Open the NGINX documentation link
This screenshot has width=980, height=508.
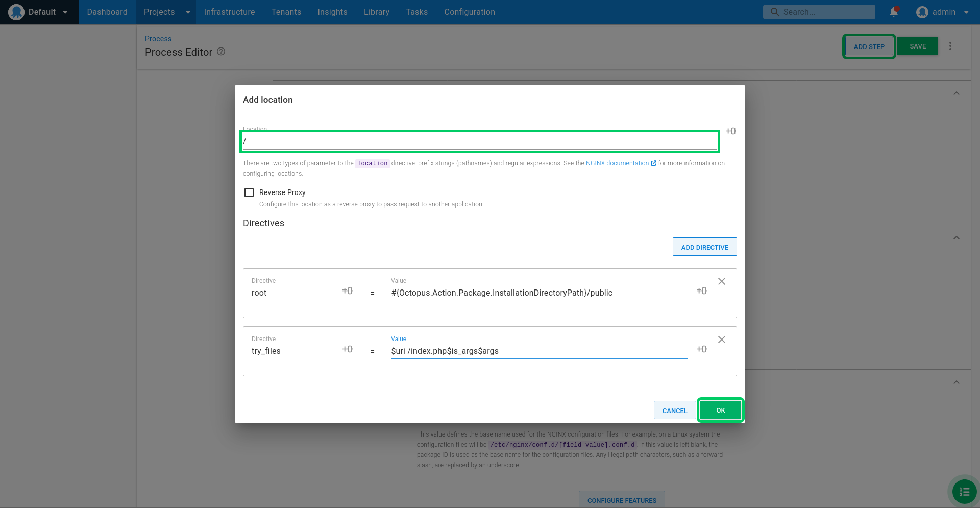[x=621, y=163]
